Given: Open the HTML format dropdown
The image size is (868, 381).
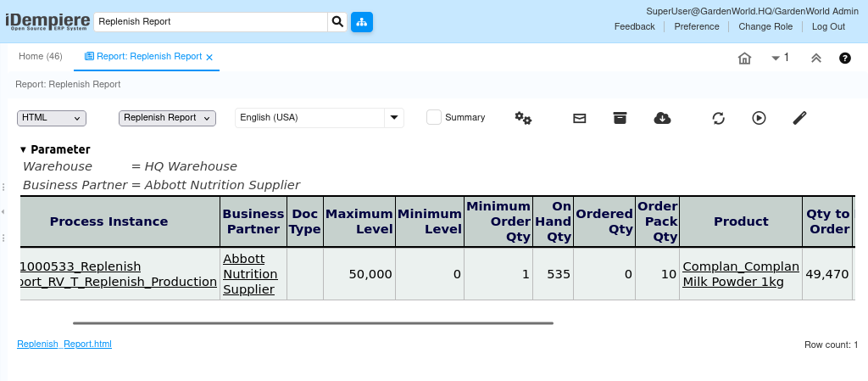Looking at the screenshot, I should [52, 118].
